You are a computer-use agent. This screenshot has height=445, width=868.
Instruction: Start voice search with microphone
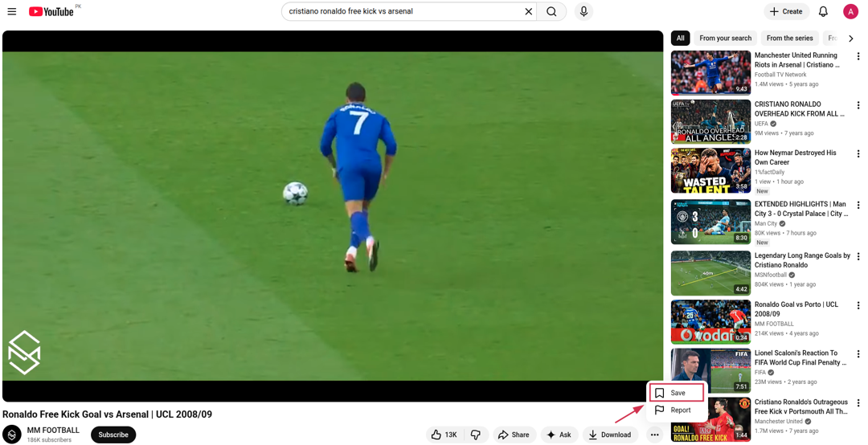(x=583, y=11)
